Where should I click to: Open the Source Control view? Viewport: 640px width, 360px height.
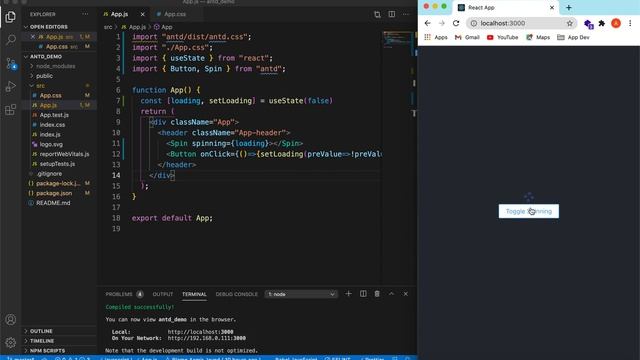click(x=11, y=63)
